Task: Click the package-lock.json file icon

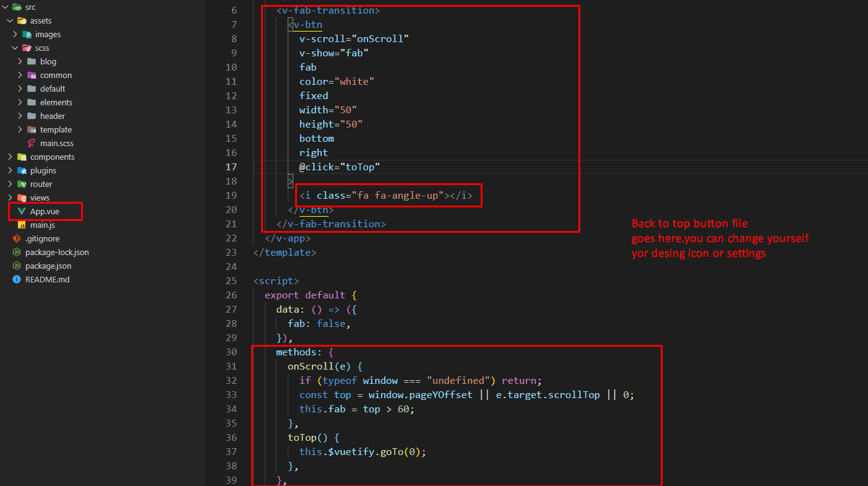Action: [17, 253]
